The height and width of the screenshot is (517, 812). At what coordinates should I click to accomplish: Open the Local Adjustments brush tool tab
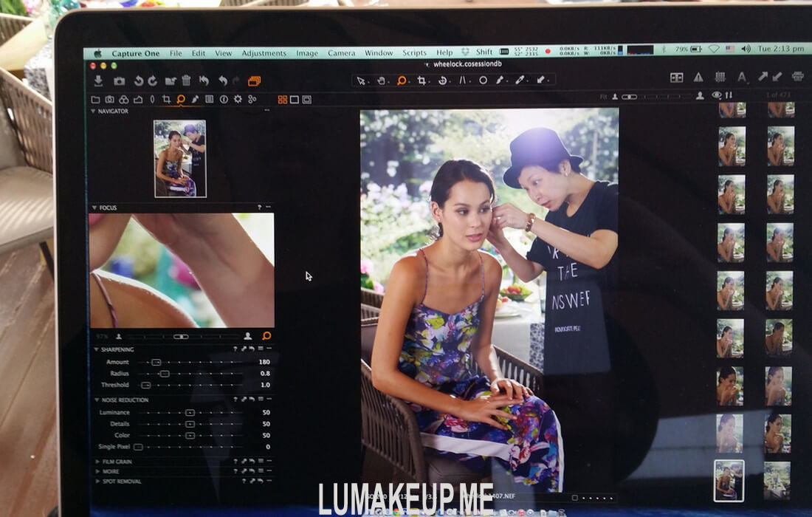[195, 100]
